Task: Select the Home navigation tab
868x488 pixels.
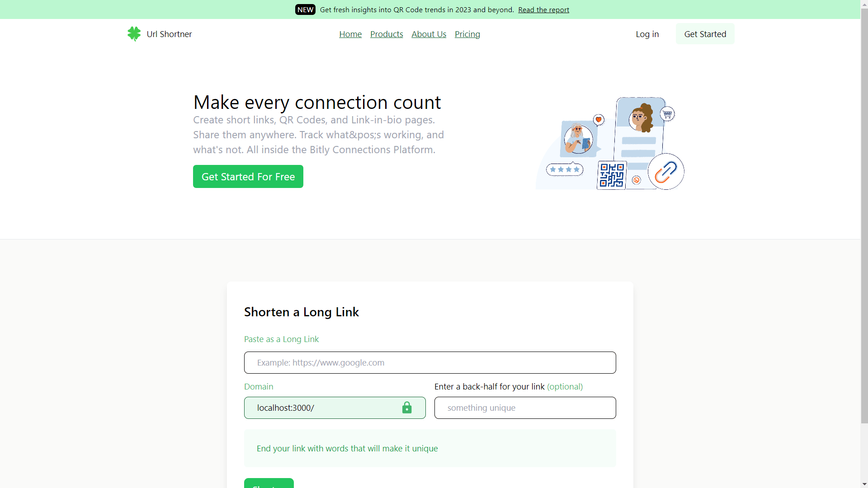Action: coord(350,33)
